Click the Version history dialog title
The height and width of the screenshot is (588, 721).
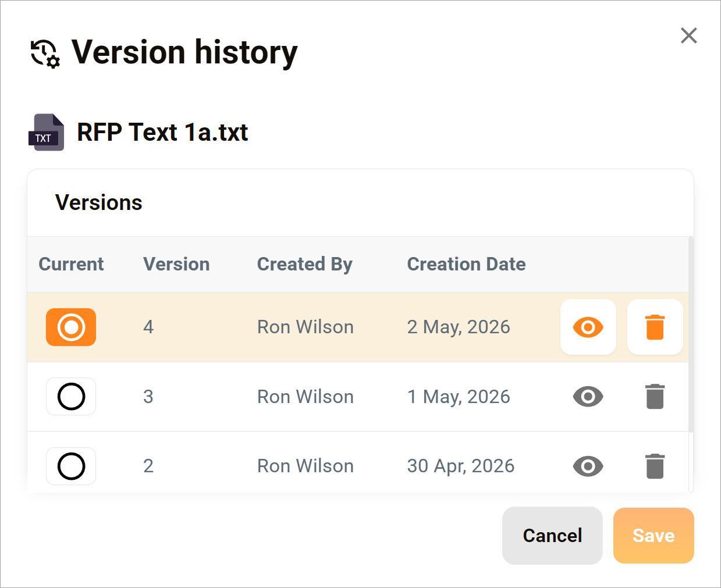pos(184,52)
